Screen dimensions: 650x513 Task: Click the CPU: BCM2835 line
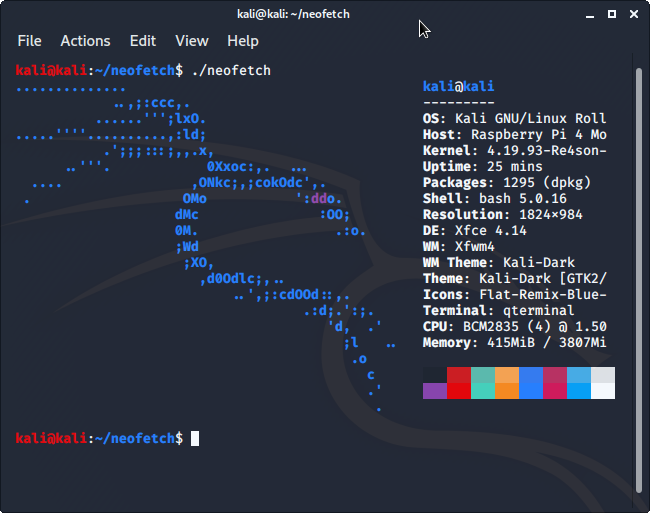tap(514, 327)
